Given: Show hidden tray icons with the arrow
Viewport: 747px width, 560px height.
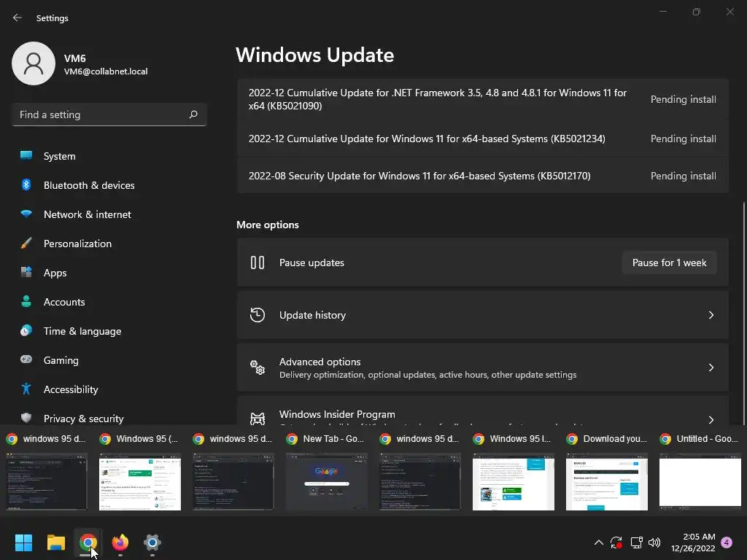Looking at the screenshot, I should tap(599, 542).
